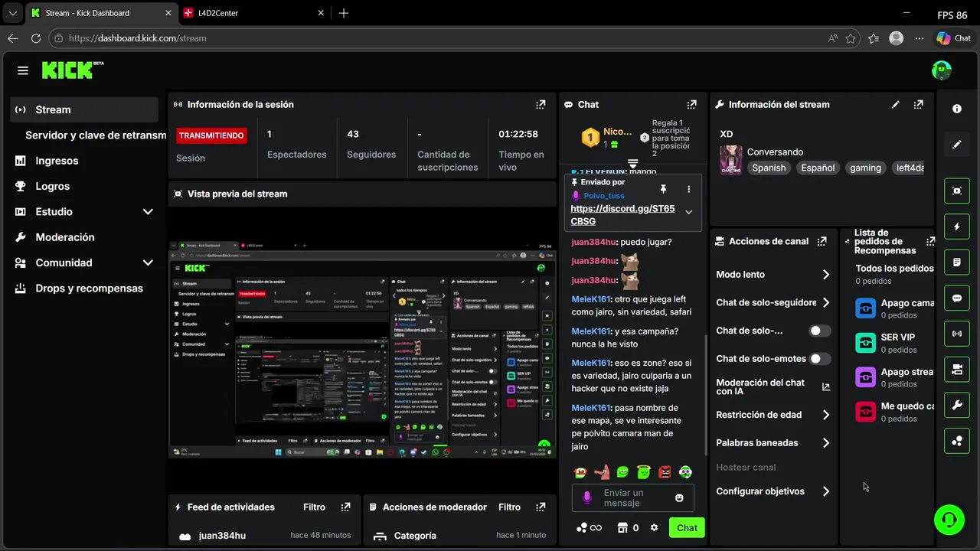The width and height of the screenshot is (980, 551).
Task: Open the Chat de solo-seguidores options
Action: [773, 303]
